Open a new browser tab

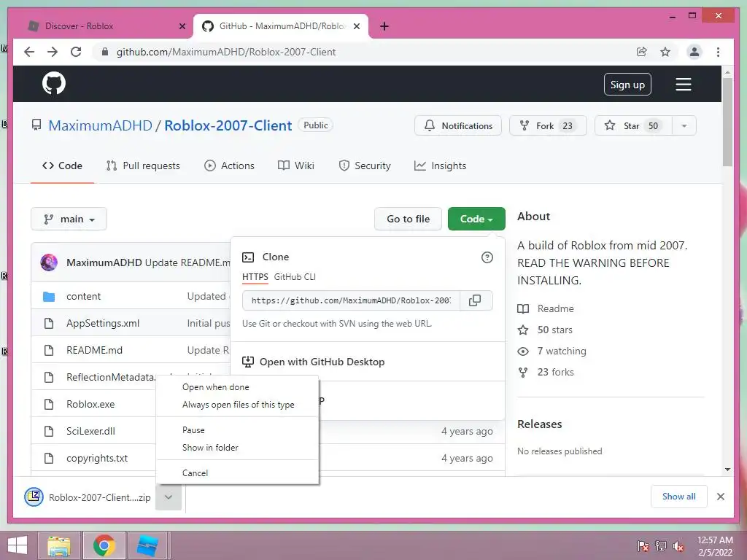(x=384, y=26)
